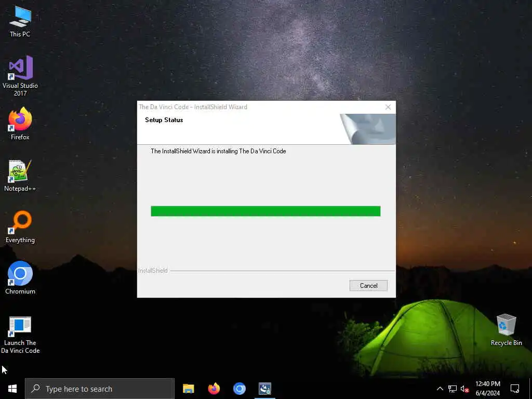Click the Type here to search box
Image resolution: width=532 pixels, height=399 pixels.
[100, 389]
